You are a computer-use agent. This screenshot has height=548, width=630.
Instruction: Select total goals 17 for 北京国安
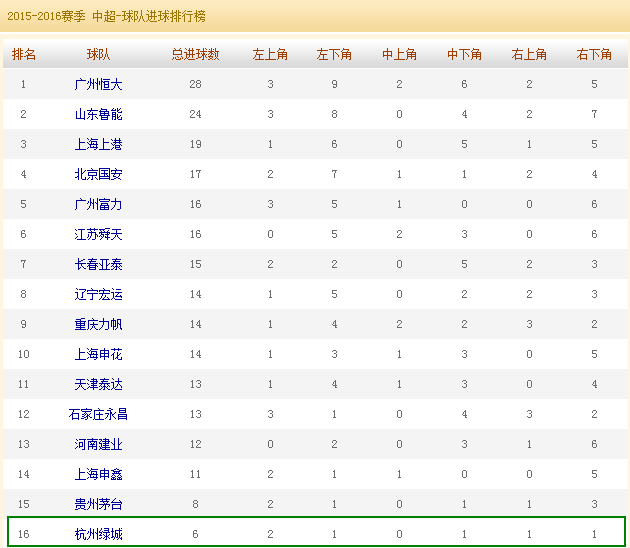[x=195, y=174]
